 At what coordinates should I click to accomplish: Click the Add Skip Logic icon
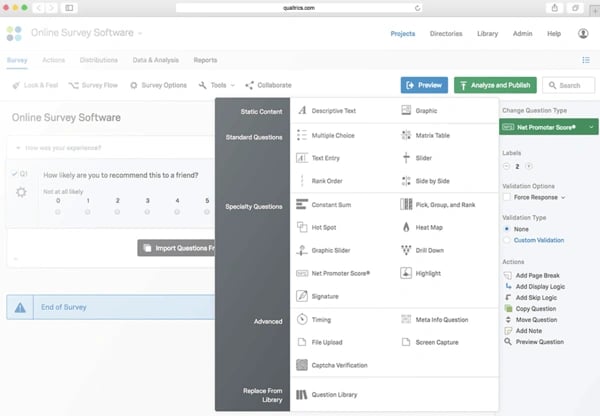508,299
